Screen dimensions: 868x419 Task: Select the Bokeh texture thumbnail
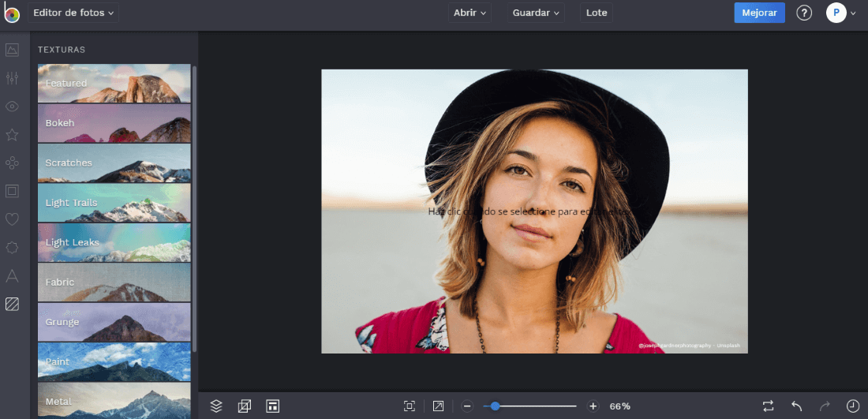(x=114, y=123)
